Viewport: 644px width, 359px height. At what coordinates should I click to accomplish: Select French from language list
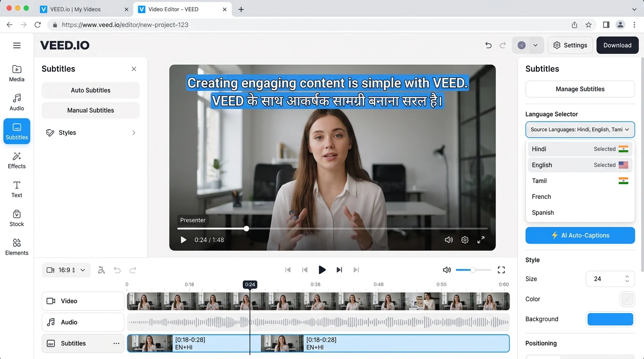pos(580,197)
